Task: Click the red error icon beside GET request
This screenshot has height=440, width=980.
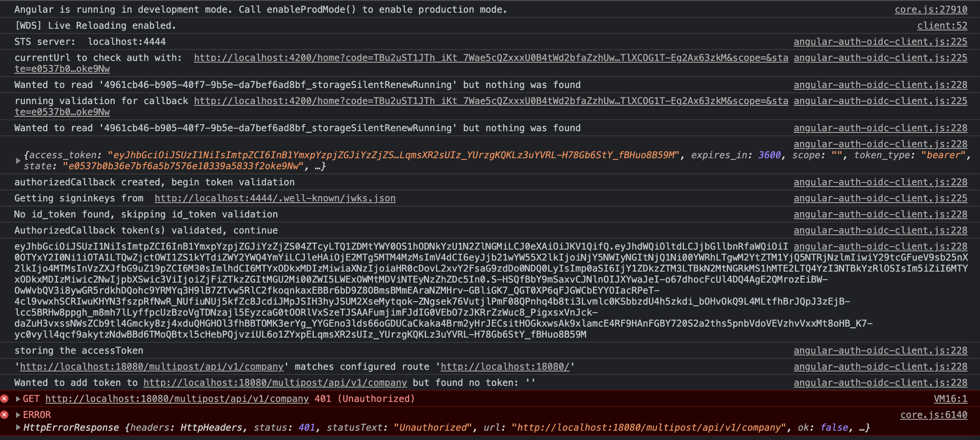Action: click(4, 399)
